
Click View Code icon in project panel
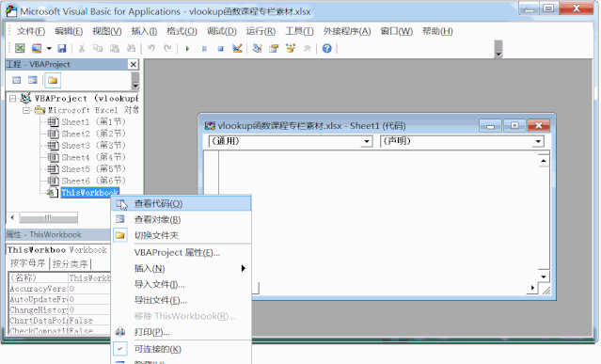[17, 80]
